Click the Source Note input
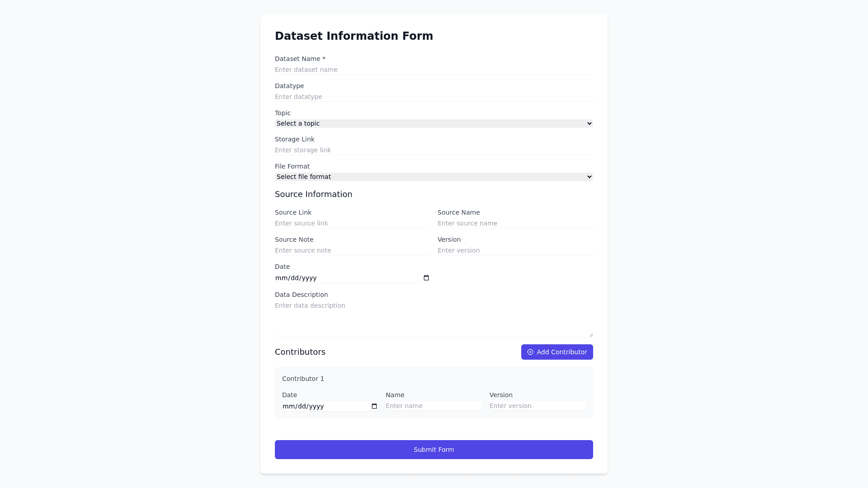 [352, 250]
